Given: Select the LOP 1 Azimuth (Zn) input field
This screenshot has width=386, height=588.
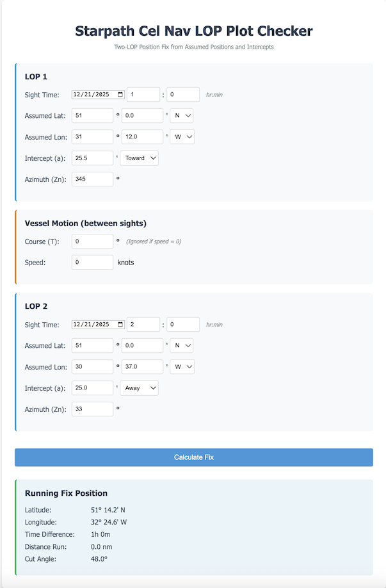Looking at the screenshot, I should point(92,179).
